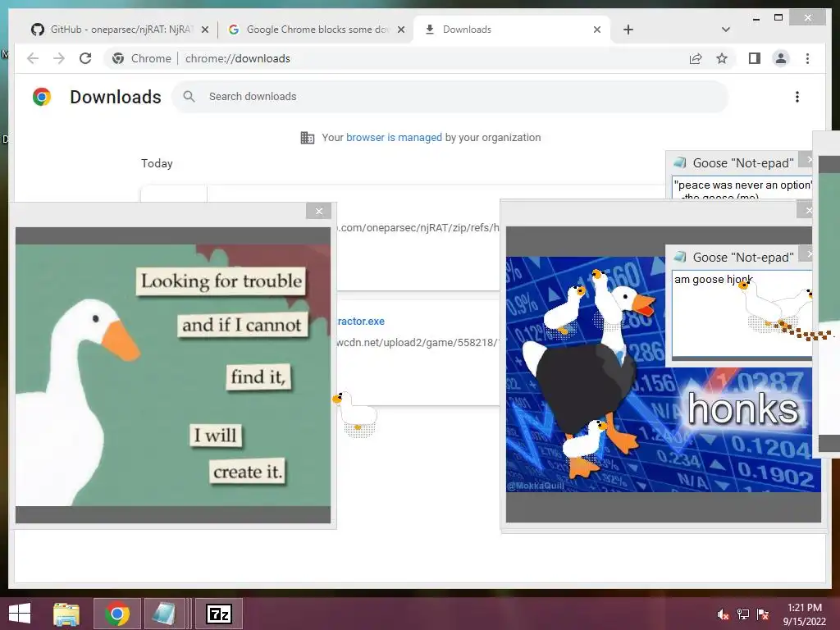Click the wcdn.net upload2/game URL text
840x630 pixels.
(x=418, y=342)
